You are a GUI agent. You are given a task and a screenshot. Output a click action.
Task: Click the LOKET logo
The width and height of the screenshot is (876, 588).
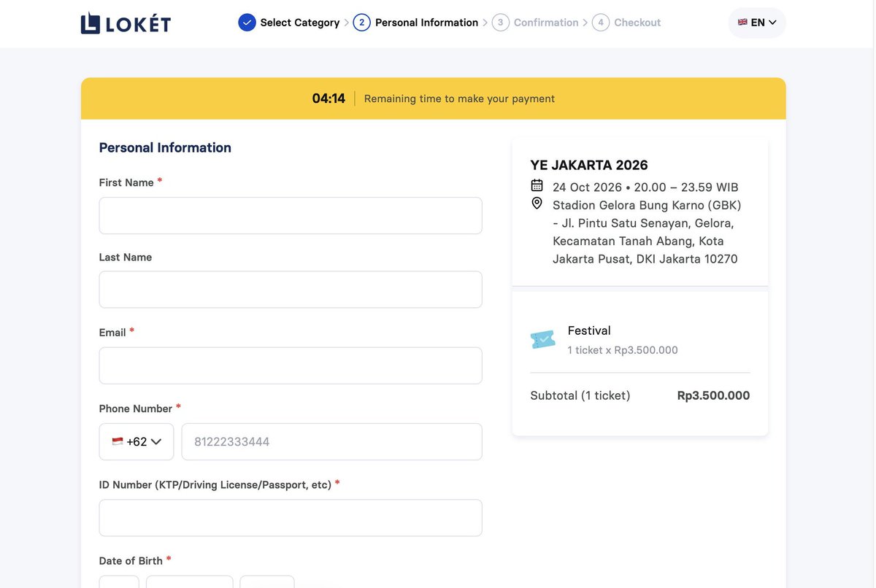click(x=126, y=23)
